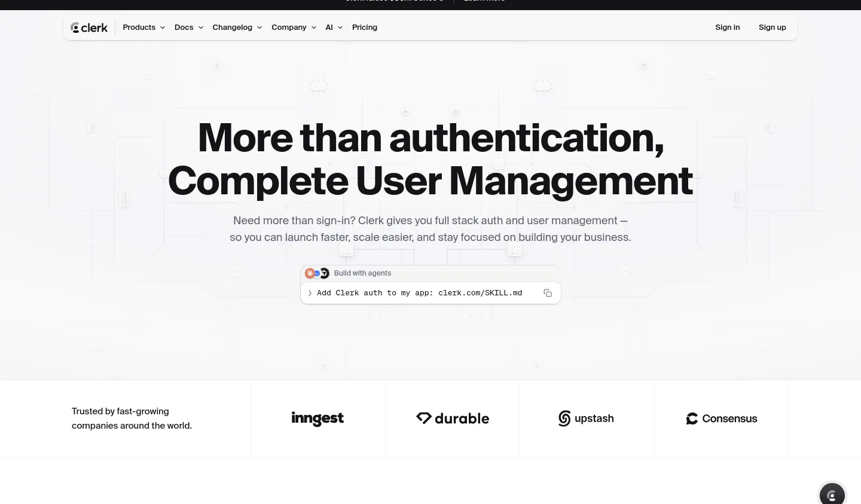The width and height of the screenshot is (861, 504).
Task: Click the Build with agents label
Action: click(362, 273)
